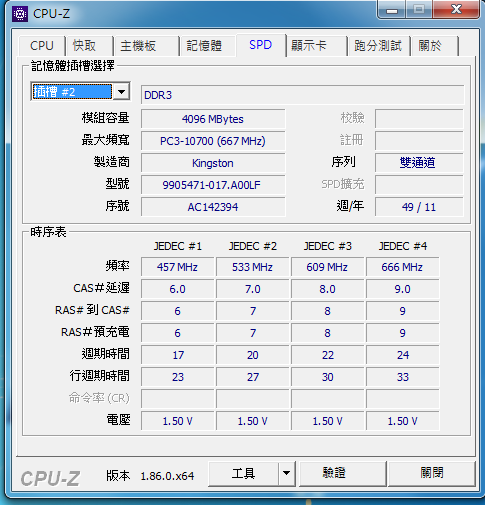Click 行週期時間 value 33
Viewport: 485px width, 505px height.
403,377
